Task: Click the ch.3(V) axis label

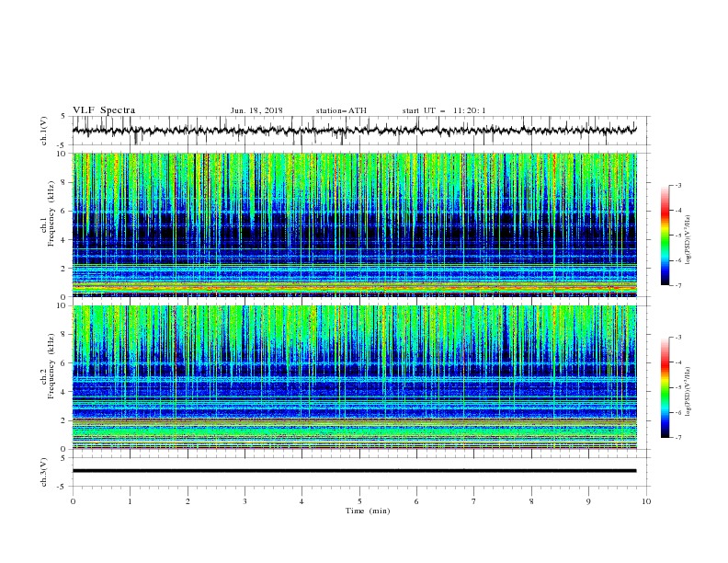Action: click(43, 472)
